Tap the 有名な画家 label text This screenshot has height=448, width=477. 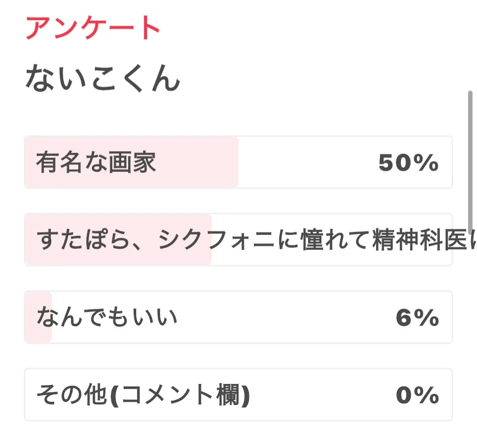tap(96, 162)
